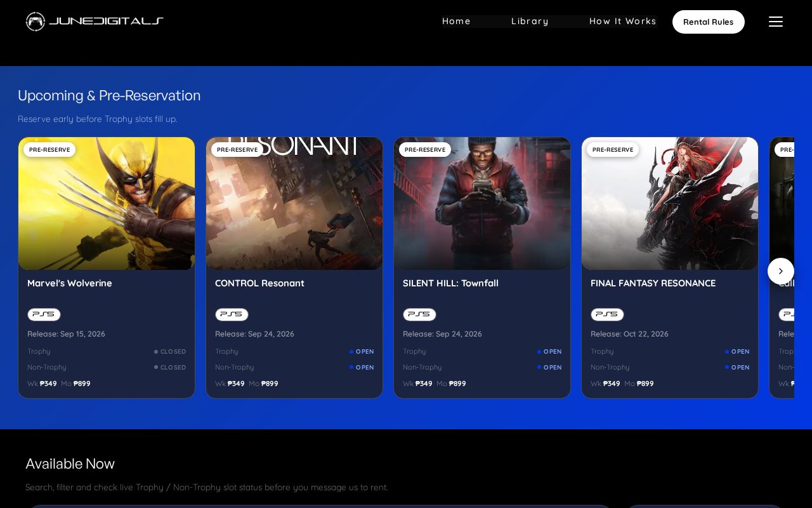812x508 pixels.
Task: Click 'Release: Oct 22, 2026' text
Action: [629, 334]
